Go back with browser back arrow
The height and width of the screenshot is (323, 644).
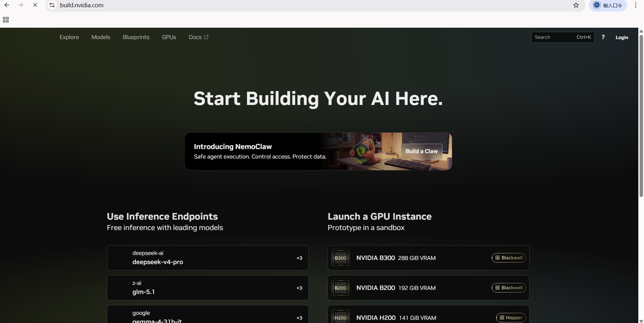click(x=7, y=5)
